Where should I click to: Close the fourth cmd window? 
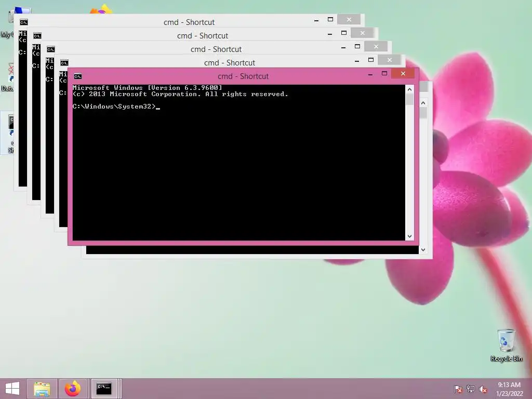pos(390,60)
